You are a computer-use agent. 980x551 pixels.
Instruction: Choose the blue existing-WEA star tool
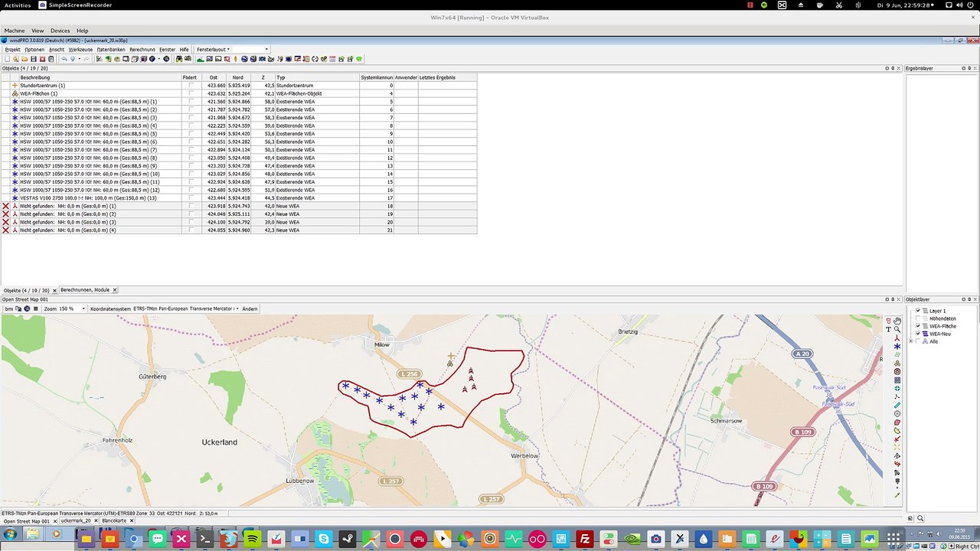897,347
